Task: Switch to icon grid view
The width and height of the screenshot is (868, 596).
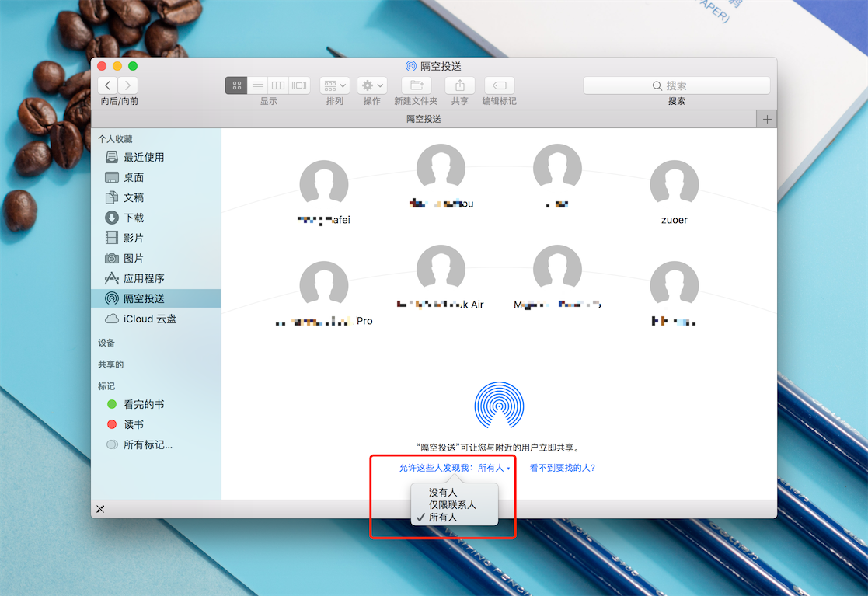Action: [236, 85]
